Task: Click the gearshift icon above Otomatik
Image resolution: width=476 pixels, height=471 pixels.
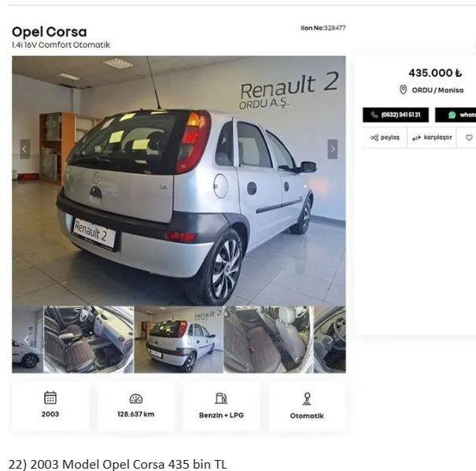Action: [307, 399]
